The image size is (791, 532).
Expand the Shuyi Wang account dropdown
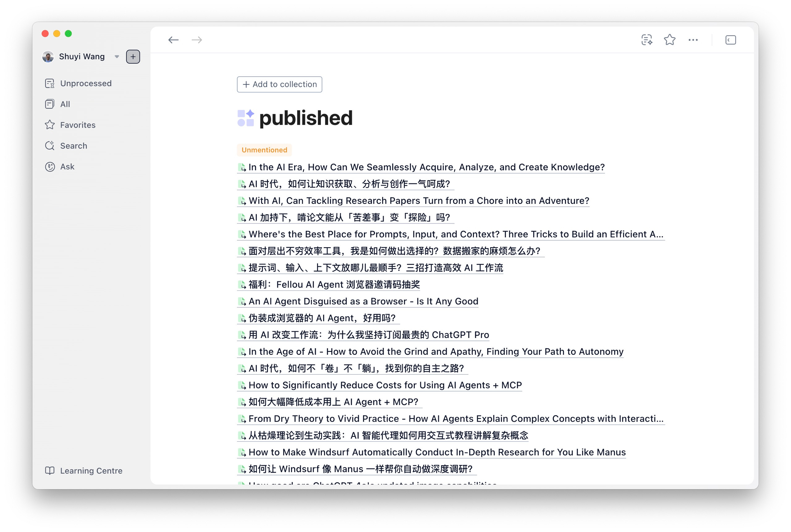[x=117, y=57]
